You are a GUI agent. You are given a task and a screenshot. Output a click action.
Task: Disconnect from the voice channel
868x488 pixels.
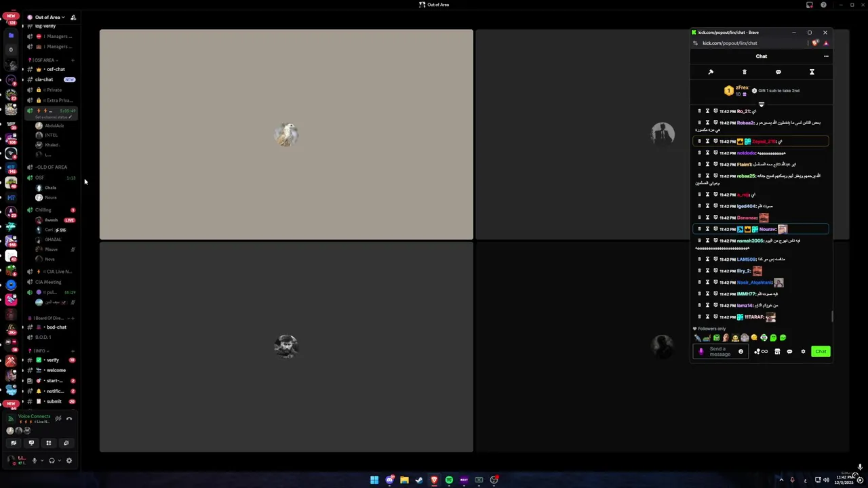(x=69, y=419)
